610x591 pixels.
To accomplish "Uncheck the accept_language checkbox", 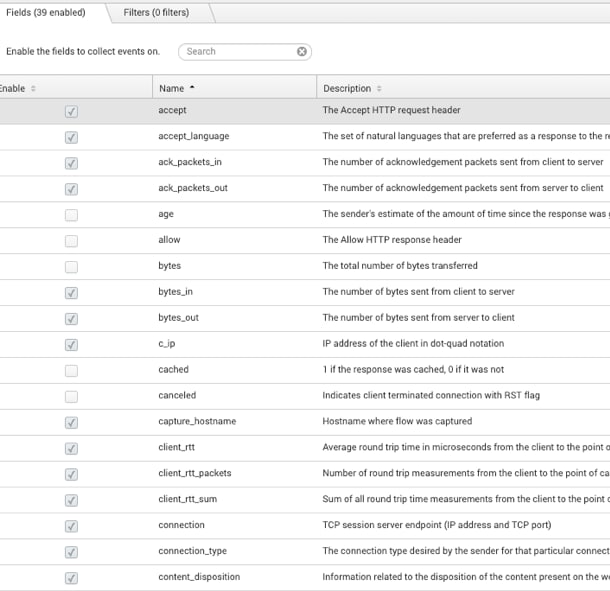I will pos(71,137).
